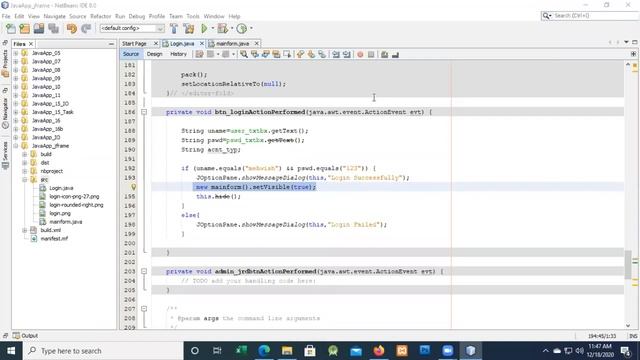Jump to Next Bookmark icon
The image size is (640, 360).
[311, 54]
